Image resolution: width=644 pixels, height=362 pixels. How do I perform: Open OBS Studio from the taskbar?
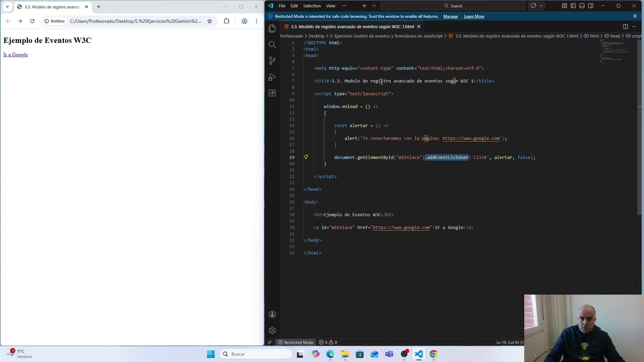pos(405,354)
